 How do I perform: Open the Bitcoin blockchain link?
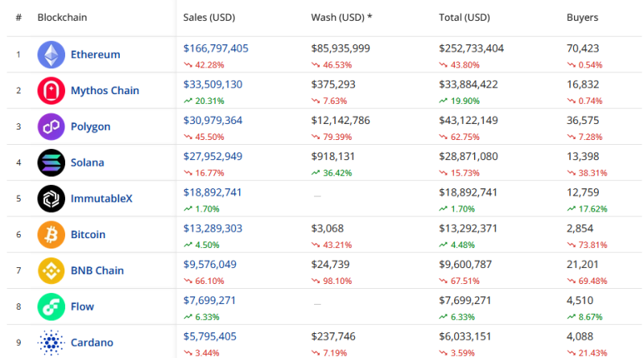point(88,234)
